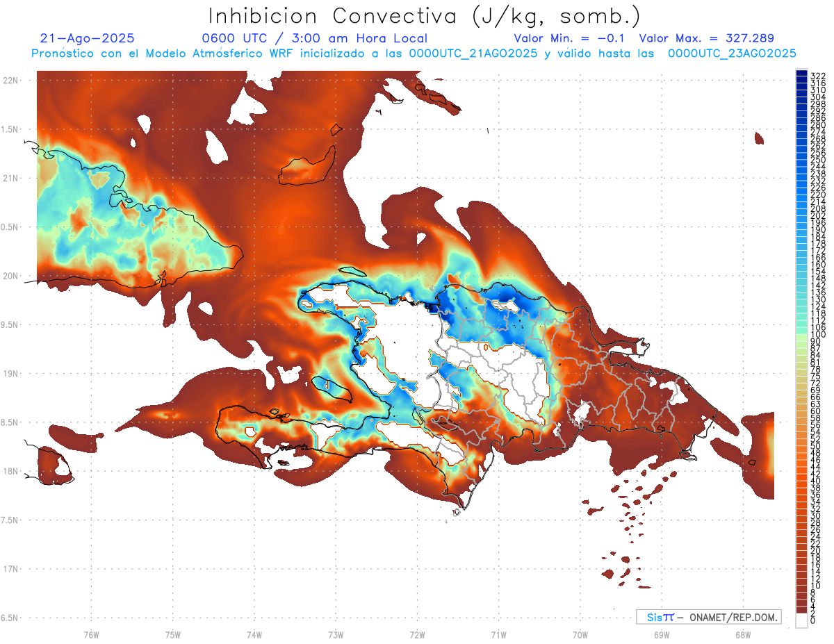The image size is (834, 644).
Task: Click the "74W" longitude label
Action: click(254, 635)
